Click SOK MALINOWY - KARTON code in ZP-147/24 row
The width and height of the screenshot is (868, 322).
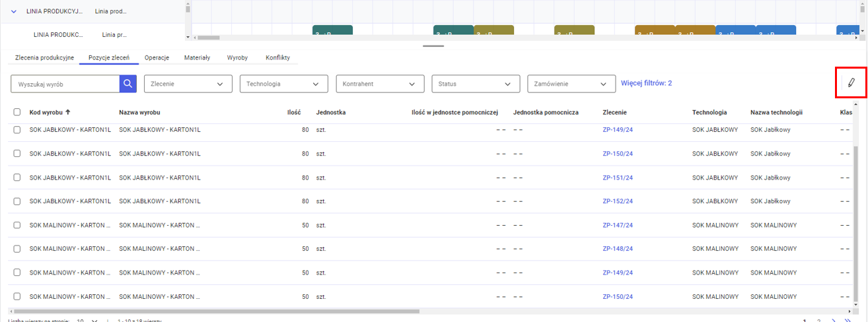point(70,225)
